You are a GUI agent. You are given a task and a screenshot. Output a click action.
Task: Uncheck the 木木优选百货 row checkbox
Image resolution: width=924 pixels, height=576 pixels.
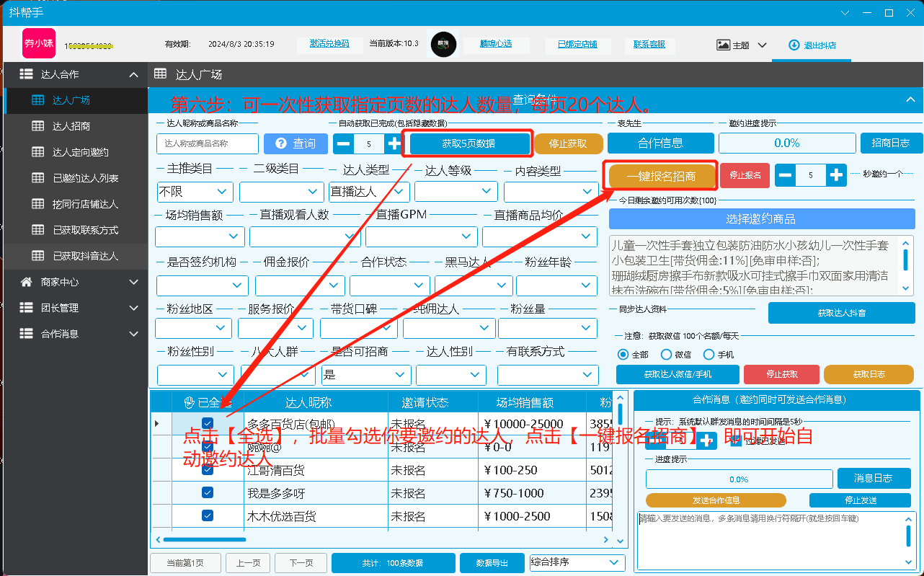pos(208,515)
